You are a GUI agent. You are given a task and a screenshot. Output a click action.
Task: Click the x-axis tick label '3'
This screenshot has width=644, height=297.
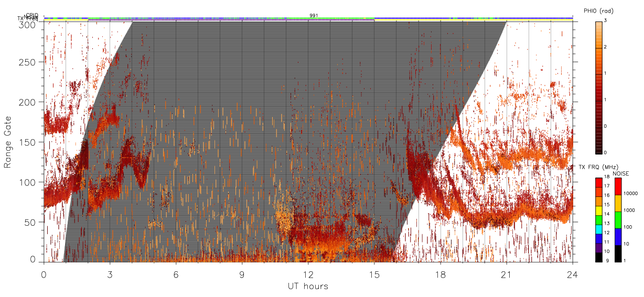pos(110,274)
